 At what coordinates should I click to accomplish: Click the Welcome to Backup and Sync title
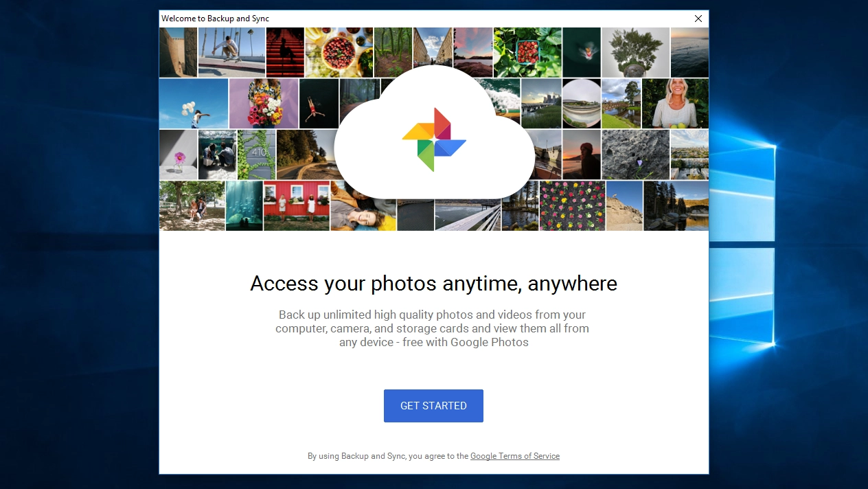[x=215, y=19]
